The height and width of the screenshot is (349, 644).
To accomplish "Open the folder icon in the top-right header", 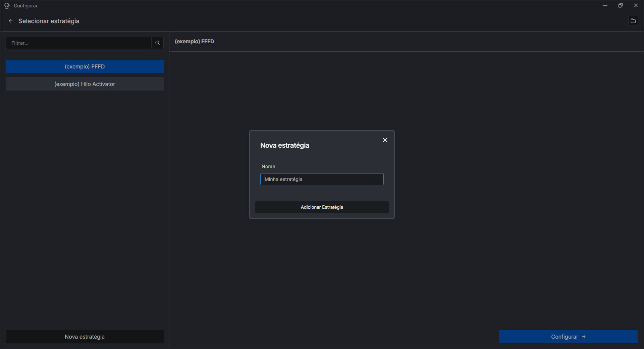I will pyautogui.click(x=633, y=21).
